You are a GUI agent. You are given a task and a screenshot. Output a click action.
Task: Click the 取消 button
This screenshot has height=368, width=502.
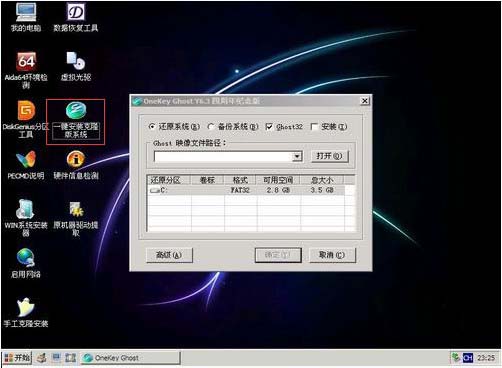[x=332, y=255]
